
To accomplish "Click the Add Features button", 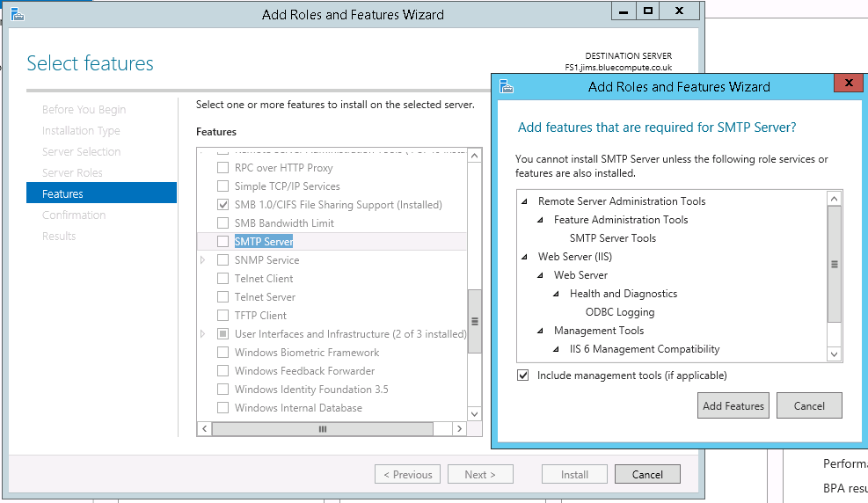I will tap(733, 406).
